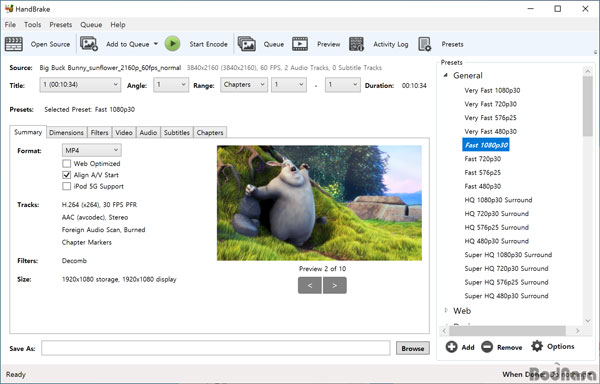Select the HQ 480p30 Surround preset
600x384 pixels.
click(x=496, y=241)
